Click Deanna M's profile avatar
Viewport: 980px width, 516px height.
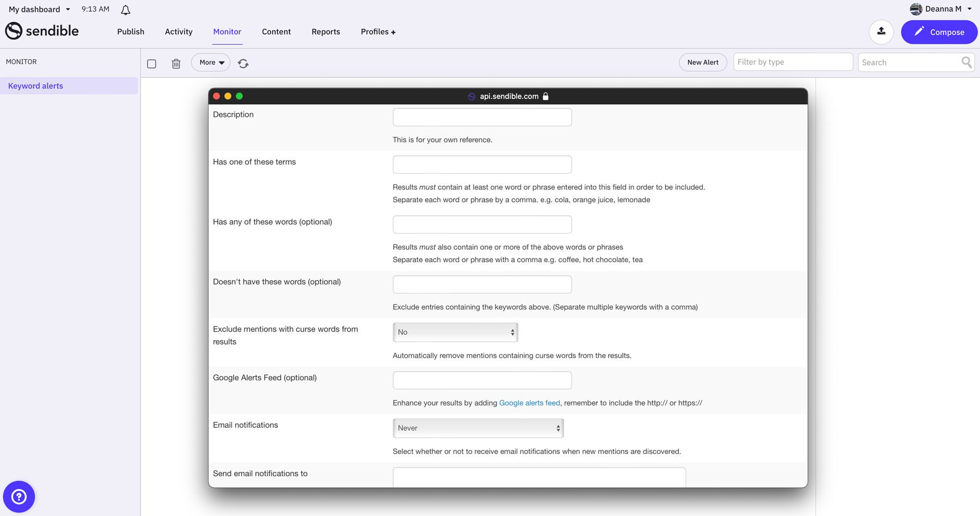[915, 9]
